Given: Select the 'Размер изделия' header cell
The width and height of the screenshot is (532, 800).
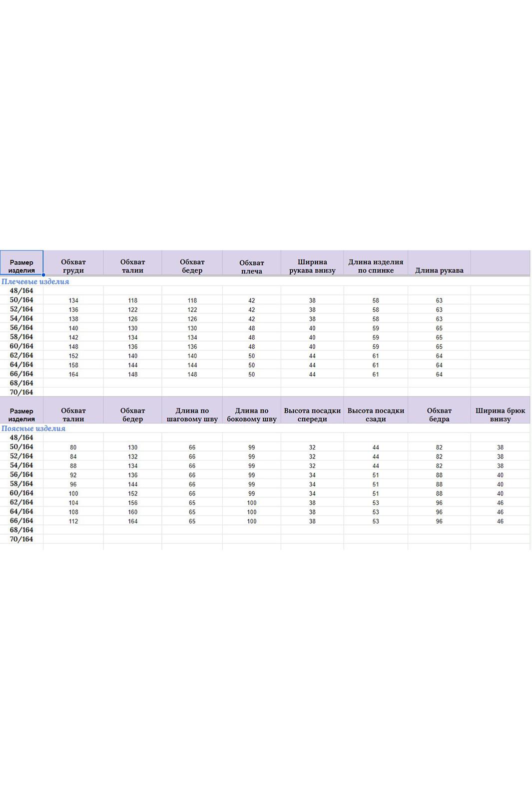Looking at the screenshot, I should [x=21, y=263].
